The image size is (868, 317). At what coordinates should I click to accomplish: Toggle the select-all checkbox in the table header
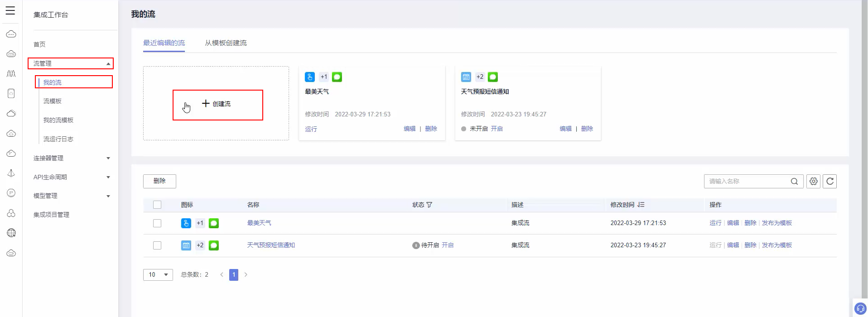pos(157,205)
